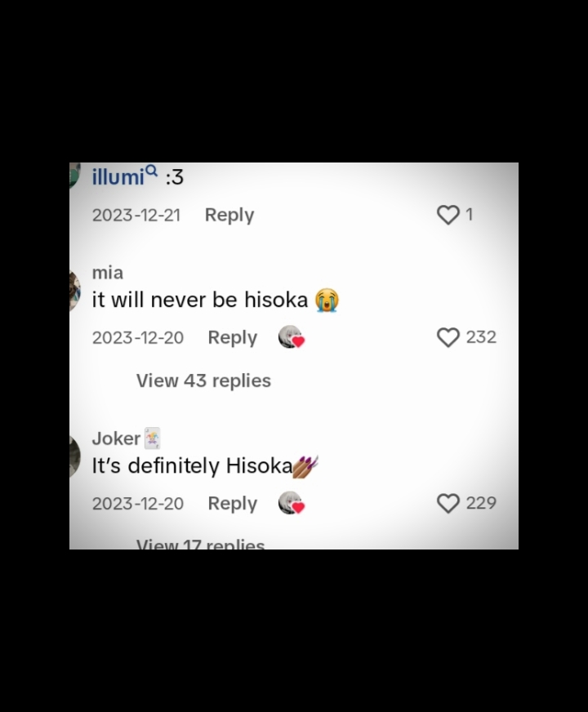The height and width of the screenshot is (712, 588).
Task: Reply to Joker's comment
Action: point(233,503)
